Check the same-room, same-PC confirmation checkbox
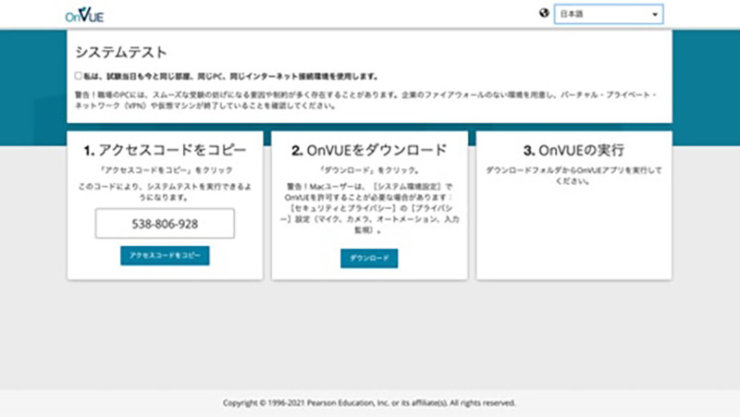 pyautogui.click(x=78, y=75)
